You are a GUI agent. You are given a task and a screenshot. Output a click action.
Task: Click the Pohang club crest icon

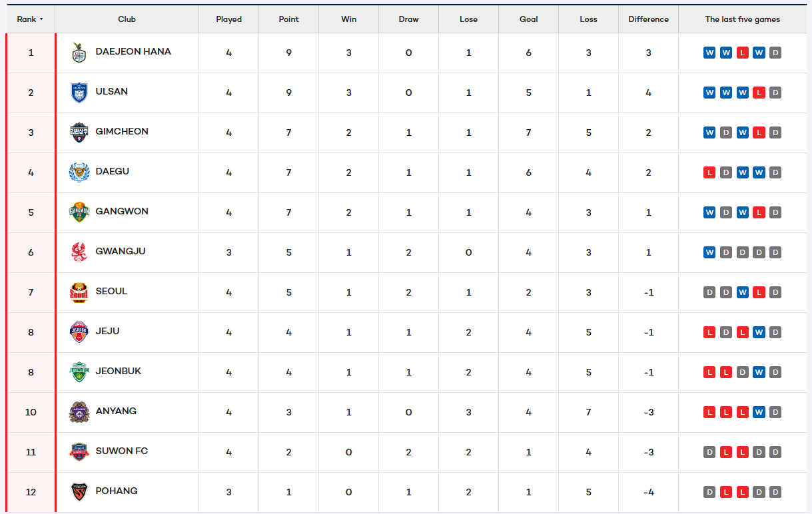pos(79,492)
